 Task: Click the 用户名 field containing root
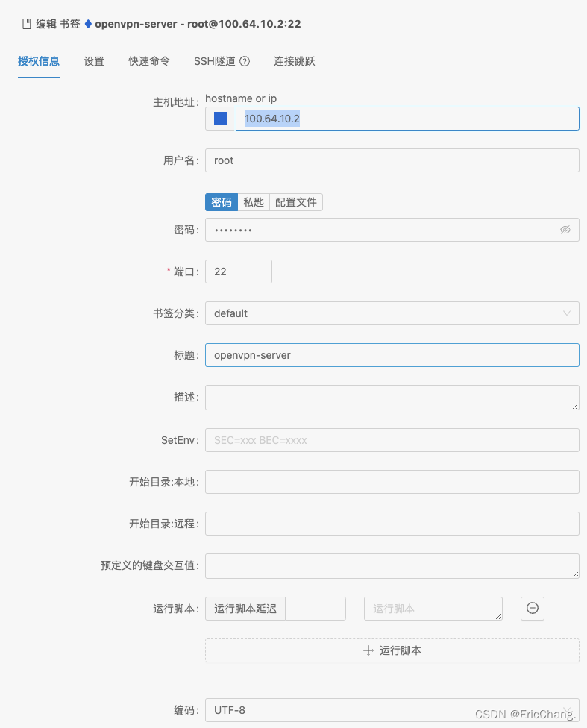click(392, 160)
